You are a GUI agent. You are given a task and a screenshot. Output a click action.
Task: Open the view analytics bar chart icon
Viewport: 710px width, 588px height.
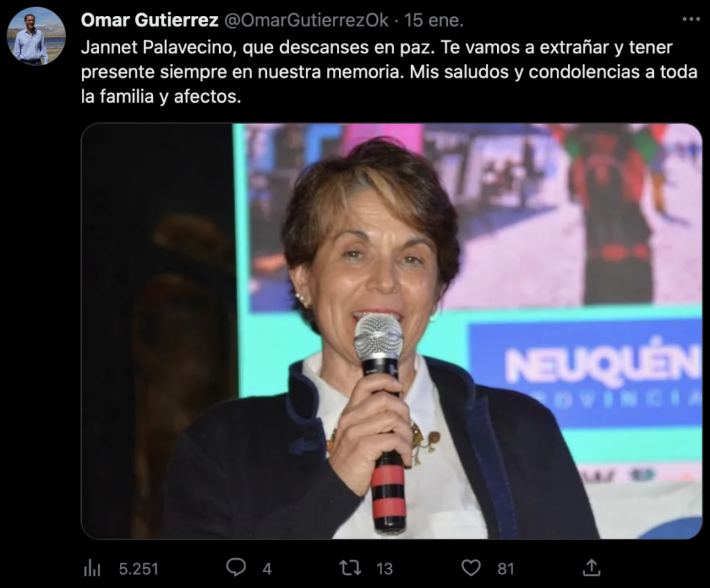pos(92,568)
